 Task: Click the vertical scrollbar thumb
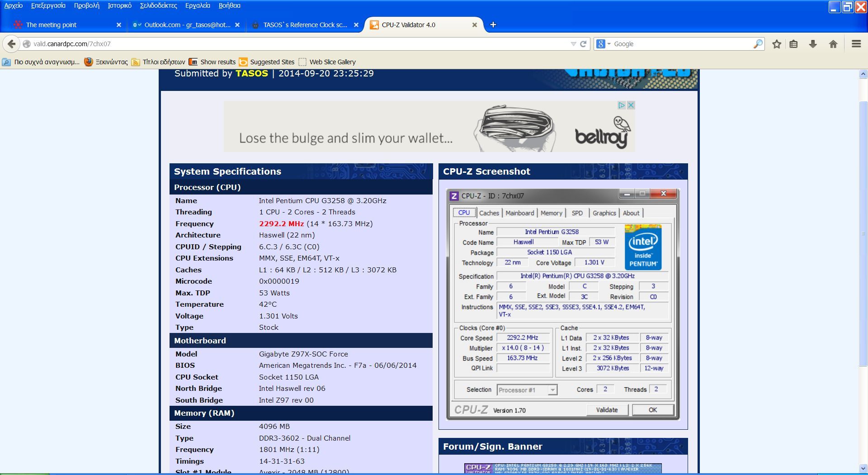pyautogui.click(x=863, y=233)
